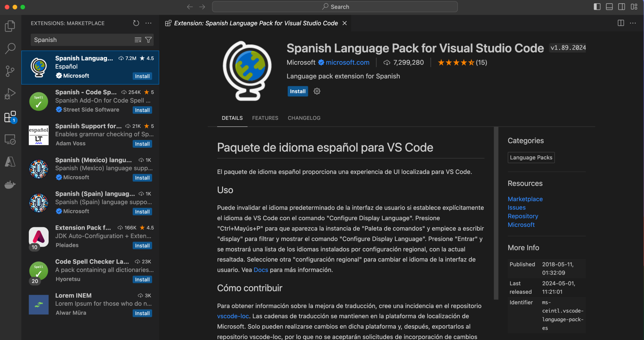
Task: Open the Marketplace resource link
Action: pyautogui.click(x=525, y=199)
